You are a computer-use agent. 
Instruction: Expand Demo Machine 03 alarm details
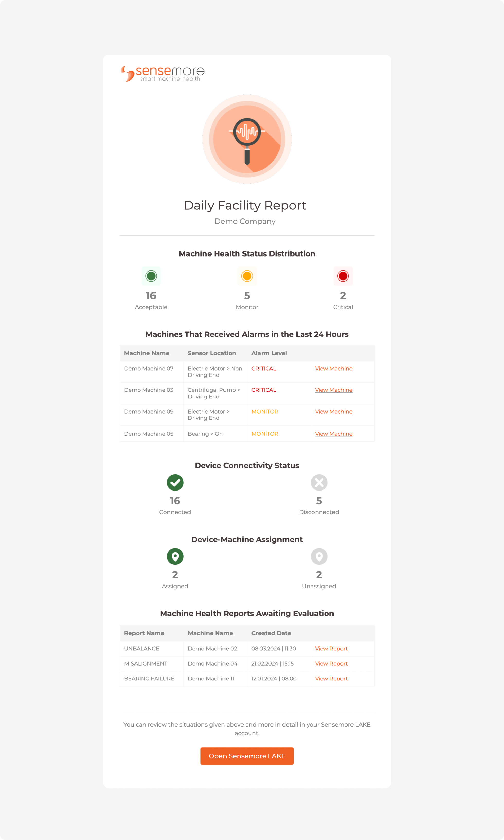333,389
